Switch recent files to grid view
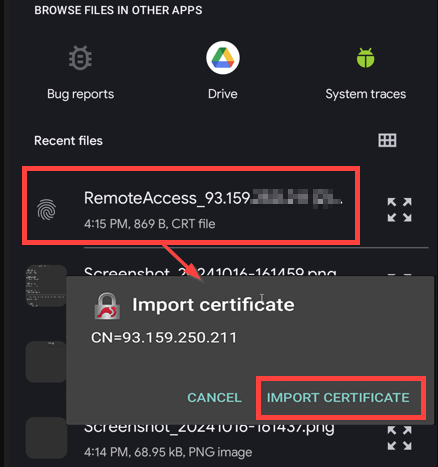 pos(387,140)
